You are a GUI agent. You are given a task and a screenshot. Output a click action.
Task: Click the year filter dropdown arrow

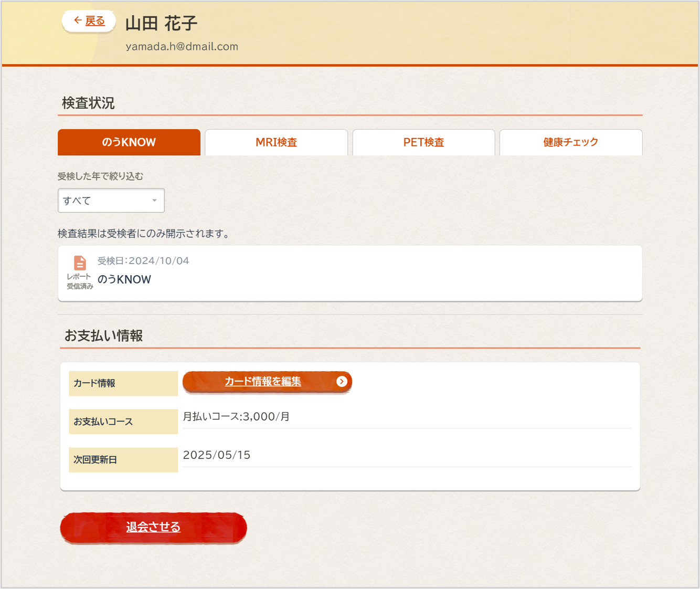point(154,201)
